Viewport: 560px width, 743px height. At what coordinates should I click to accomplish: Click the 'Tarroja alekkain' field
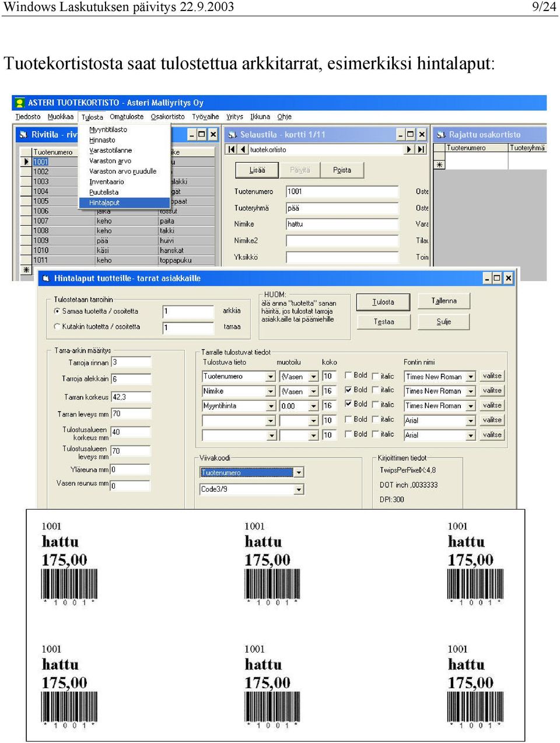tap(131, 379)
